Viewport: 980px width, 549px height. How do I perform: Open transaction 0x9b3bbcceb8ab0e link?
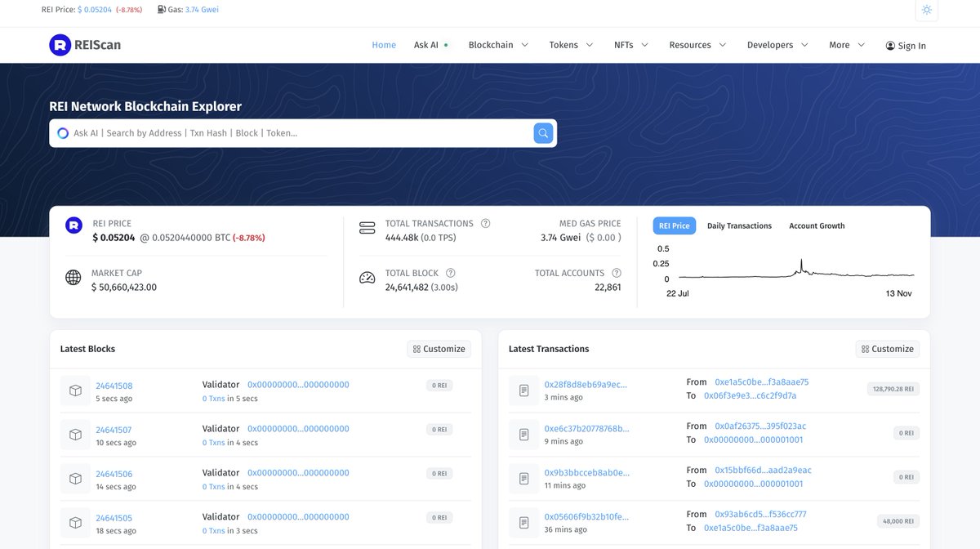coord(587,473)
